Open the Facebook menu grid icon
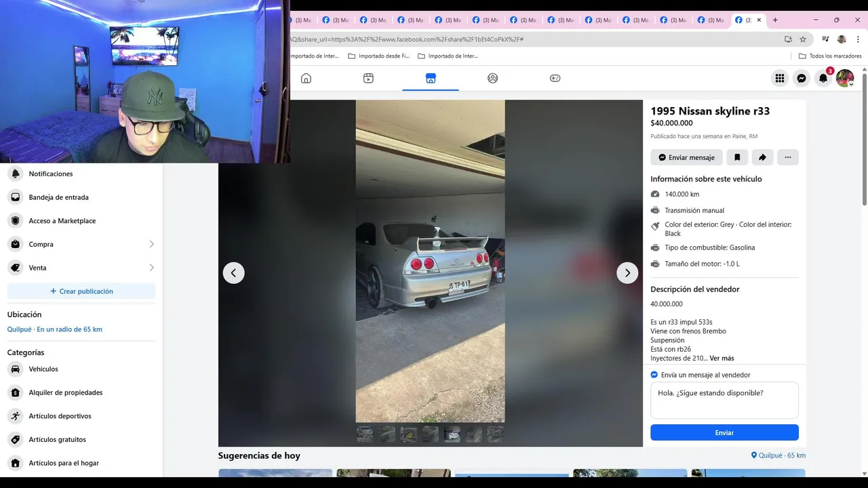 coord(780,78)
